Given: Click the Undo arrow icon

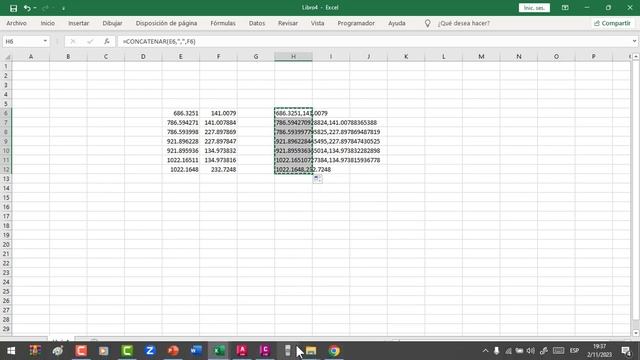Looking at the screenshot, I should pyautogui.click(x=27, y=8).
